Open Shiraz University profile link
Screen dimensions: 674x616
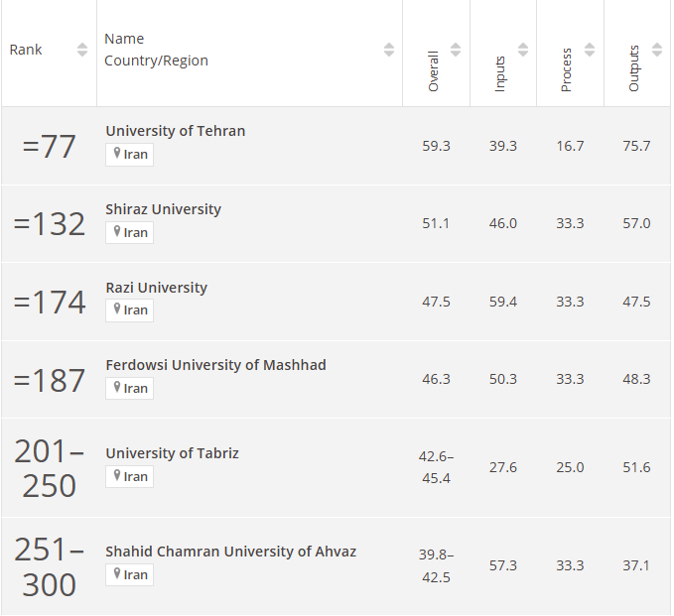163,209
